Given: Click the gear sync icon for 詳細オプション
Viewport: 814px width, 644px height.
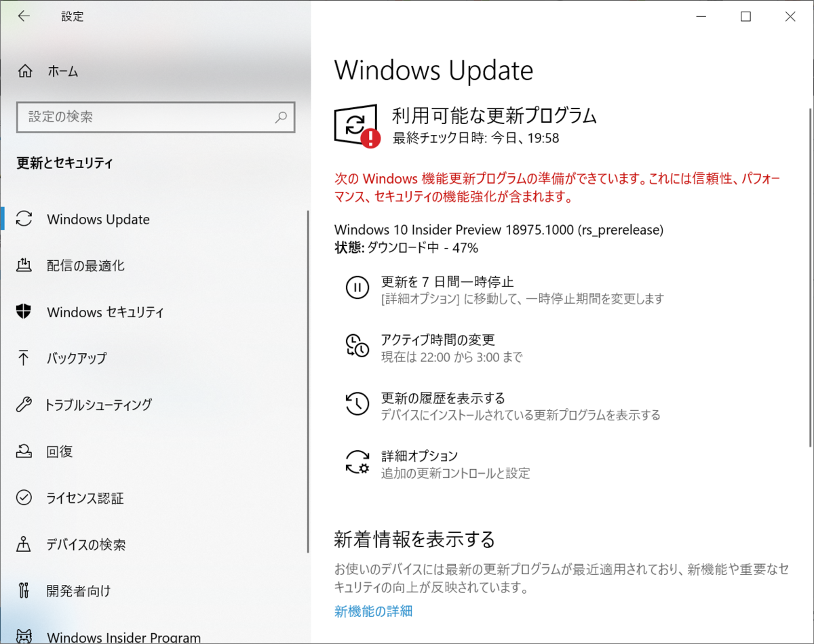Looking at the screenshot, I should click(x=357, y=462).
